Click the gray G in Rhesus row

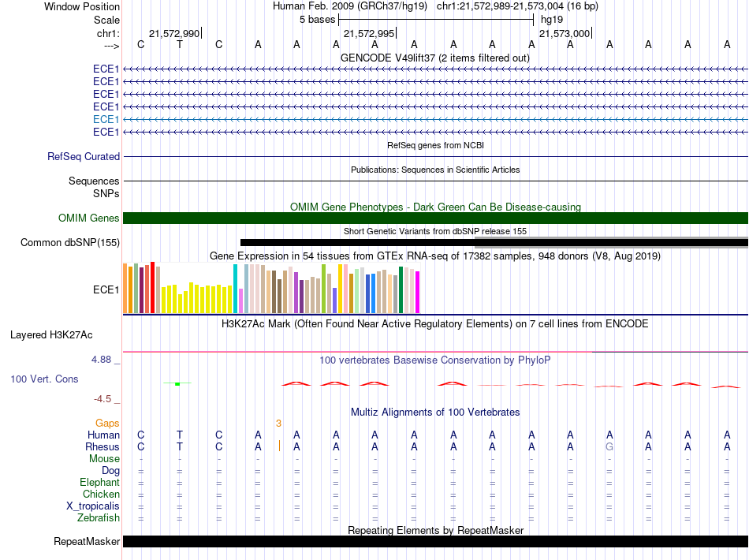(x=609, y=446)
